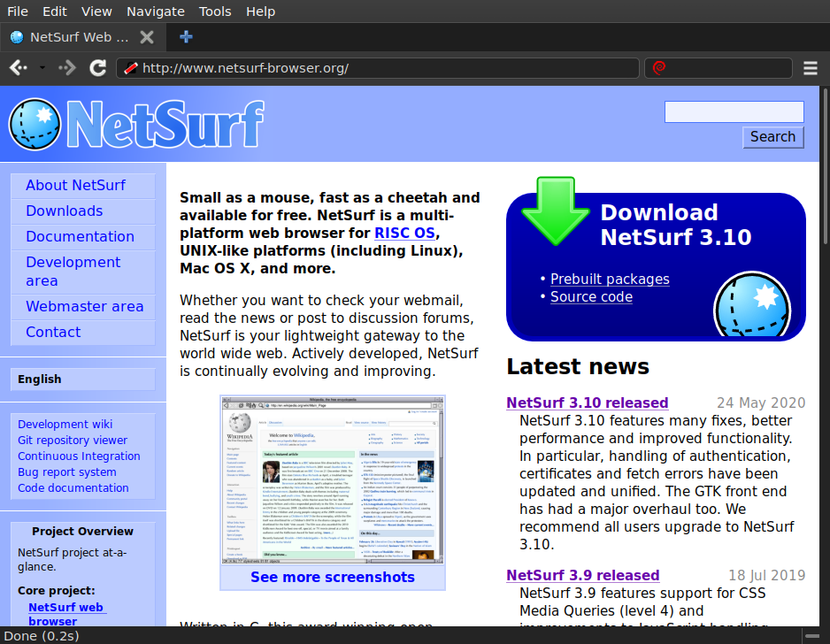Image resolution: width=830 pixels, height=644 pixels.
Task: Open the hamburger menu in toolbar
Action: point(810,68)
